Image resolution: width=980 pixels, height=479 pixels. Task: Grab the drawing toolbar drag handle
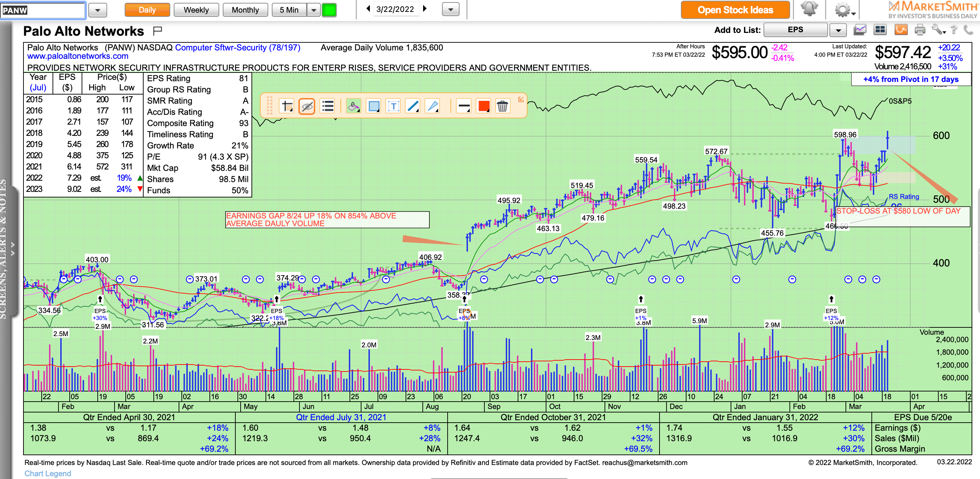click(269, 105)
